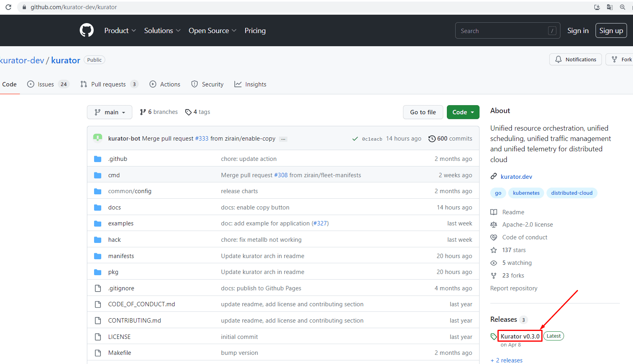The width and height of the screenshot is (633, 364).
Task: Click the Report repository link
Action: pos(514,288)
